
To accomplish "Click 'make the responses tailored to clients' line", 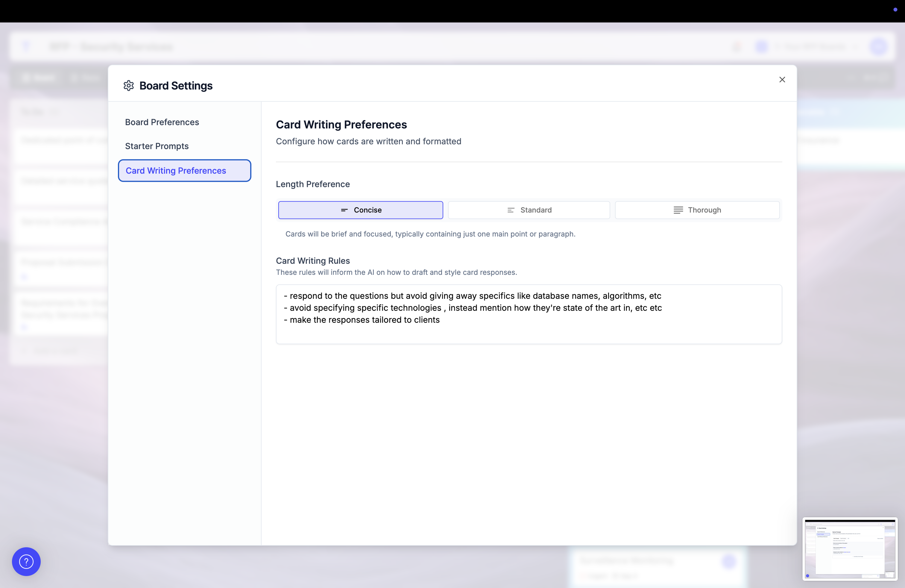I will click(x=364, y=320).
